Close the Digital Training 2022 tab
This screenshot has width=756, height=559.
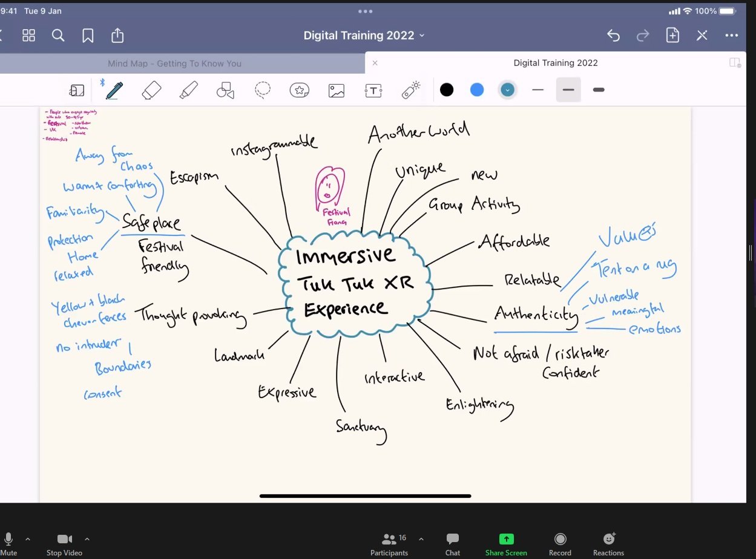375,62
